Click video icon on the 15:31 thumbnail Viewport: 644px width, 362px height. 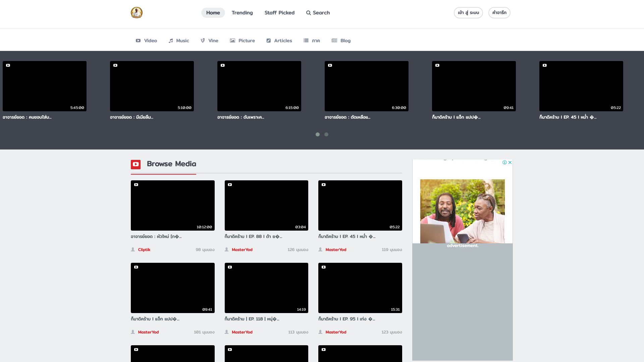pyautogui.click(x=324, y=267)
